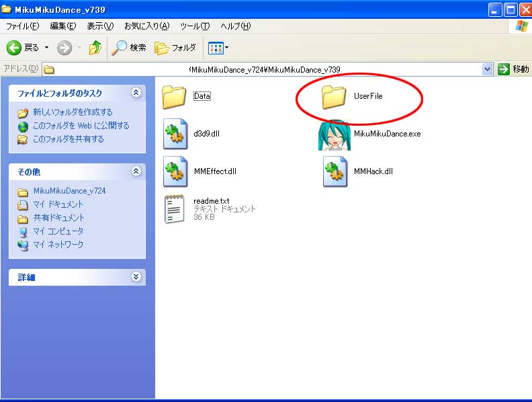Screen dimensions: 532x402
Task: Open マイ ドキュメント link
Action: tap(58, 204)
